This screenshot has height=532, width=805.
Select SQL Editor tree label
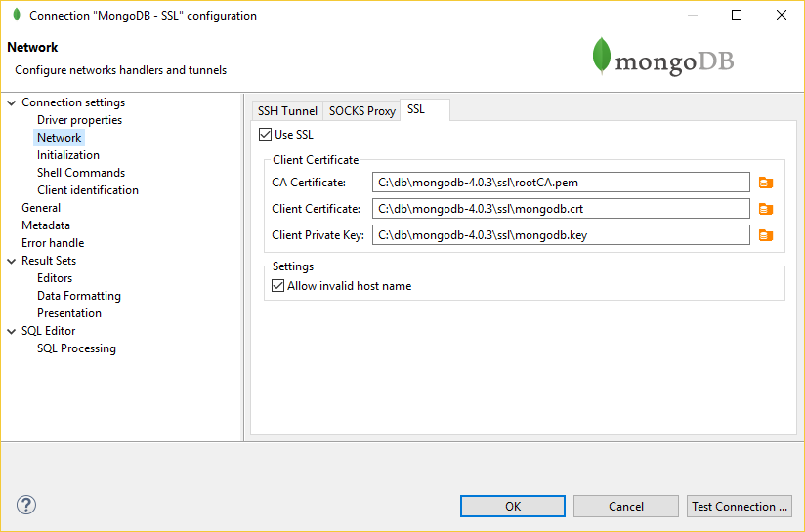(x=48, y=331)
